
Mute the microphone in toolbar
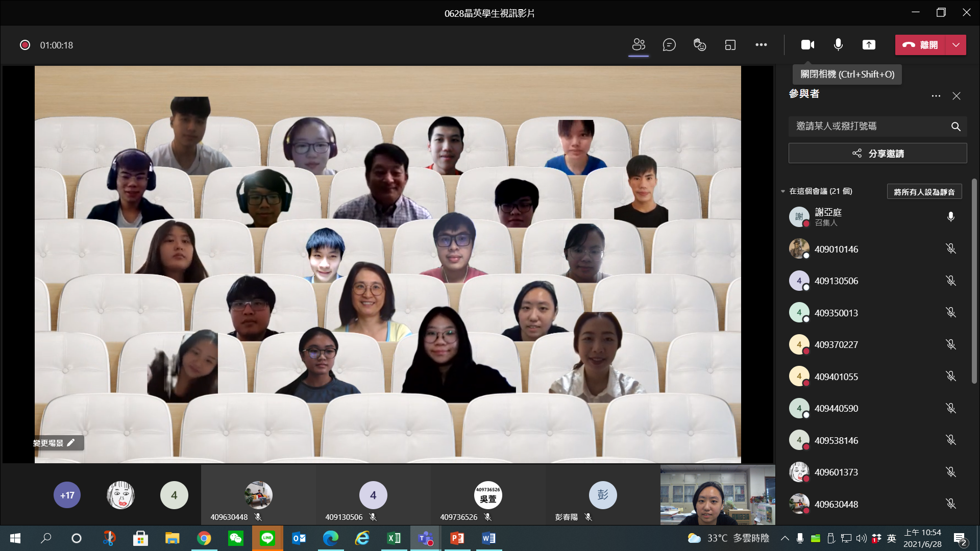[838, 45]
